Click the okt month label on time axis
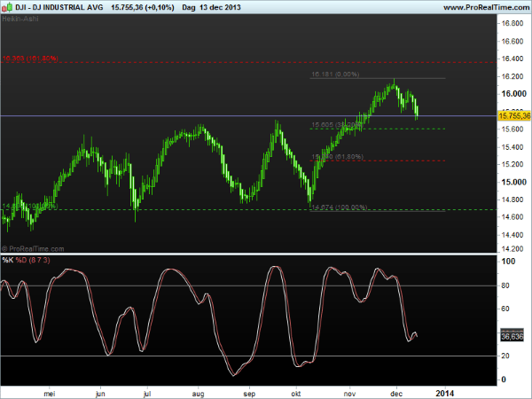 [296, 394]
